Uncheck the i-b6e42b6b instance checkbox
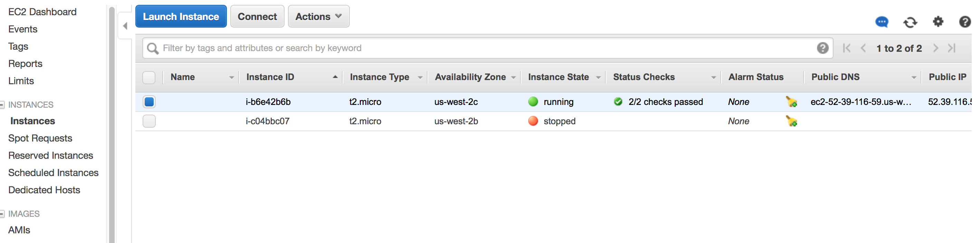 click(x=149, y=102)
